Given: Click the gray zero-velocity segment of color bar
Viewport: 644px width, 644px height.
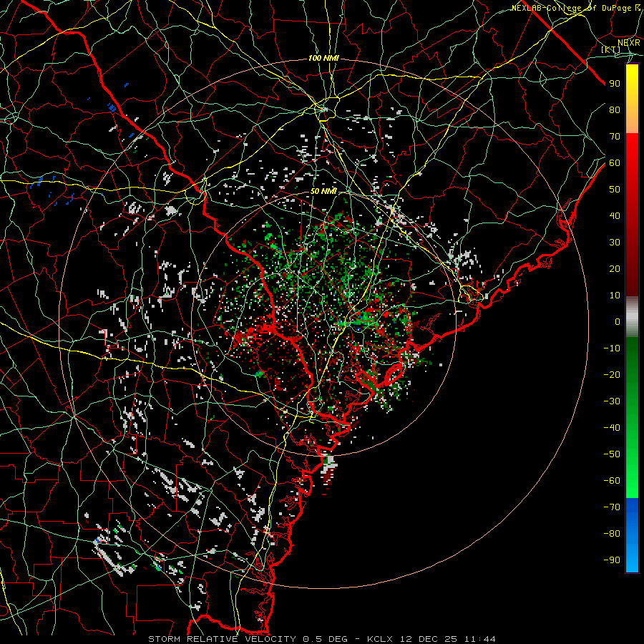Looking at the screenshot, I should [632, 317].
